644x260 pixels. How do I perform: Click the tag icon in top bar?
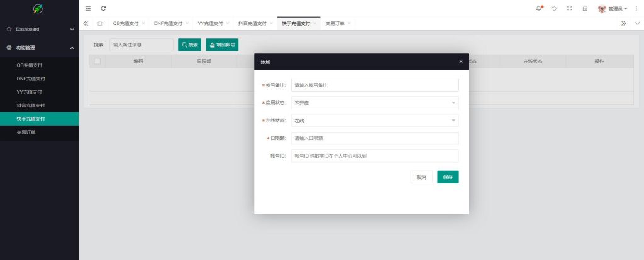[x=554, y=8]
